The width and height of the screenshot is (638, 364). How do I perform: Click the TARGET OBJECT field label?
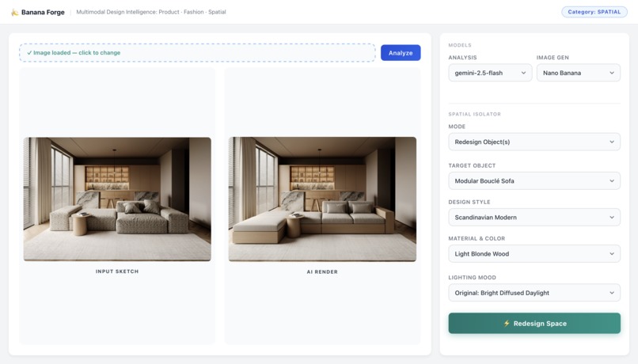[x=472, y=165]
